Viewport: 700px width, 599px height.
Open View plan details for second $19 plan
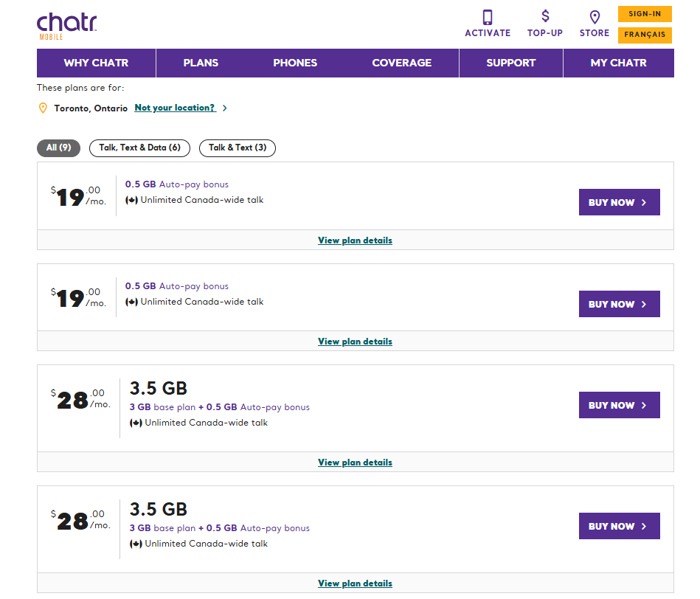click(x=355, y=342)
